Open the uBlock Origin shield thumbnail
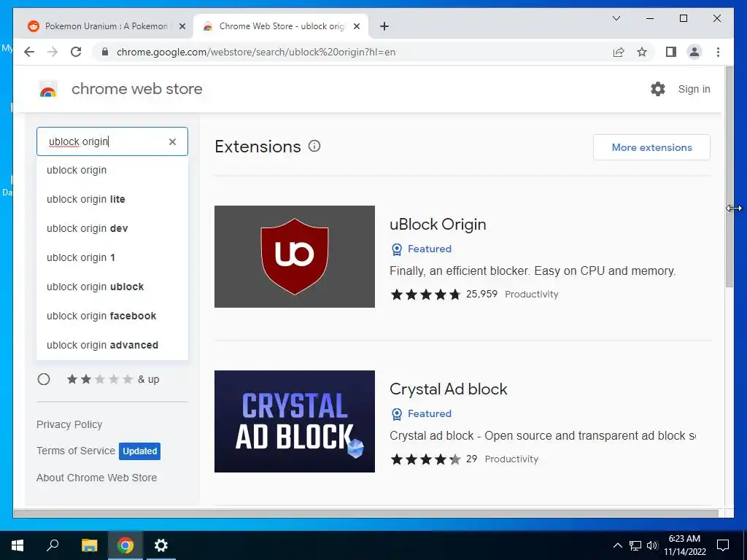The width and height of the screenshot is (747, 560). [x=295, y=257]
